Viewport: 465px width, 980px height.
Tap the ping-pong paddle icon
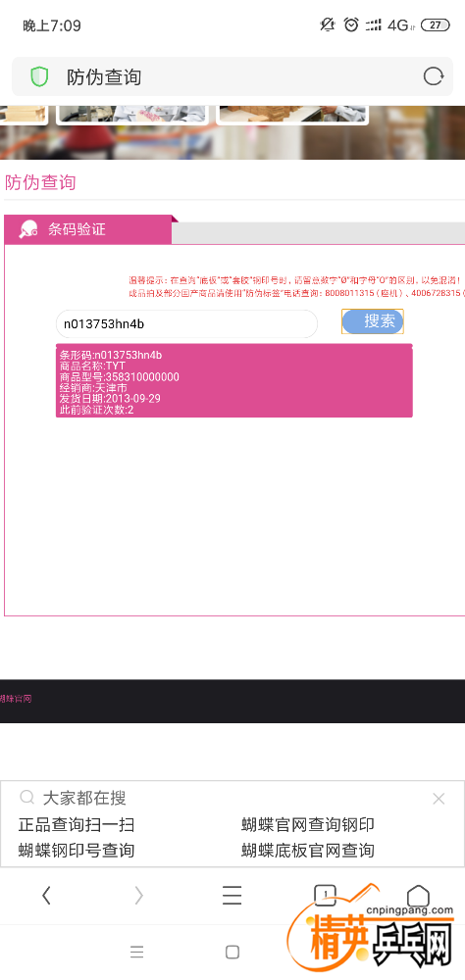(28, 229)
